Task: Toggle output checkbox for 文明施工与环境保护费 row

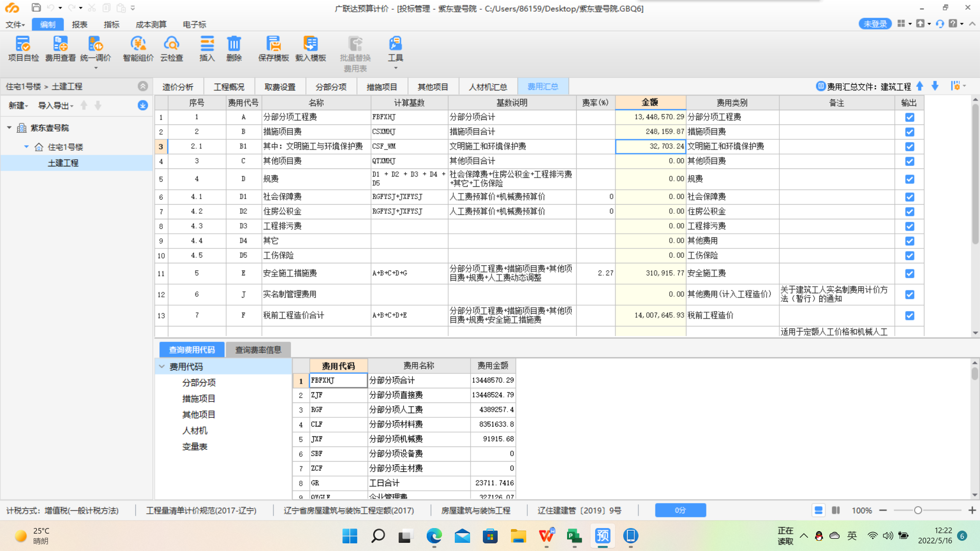Action: [910, 146]
